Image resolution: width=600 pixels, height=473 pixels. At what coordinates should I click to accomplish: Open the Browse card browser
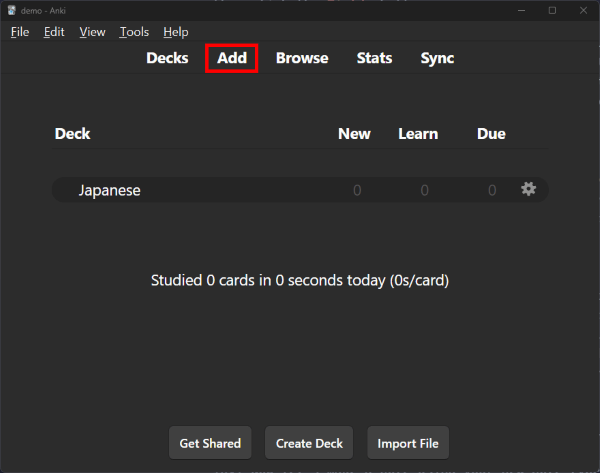(x=302, y=58)
